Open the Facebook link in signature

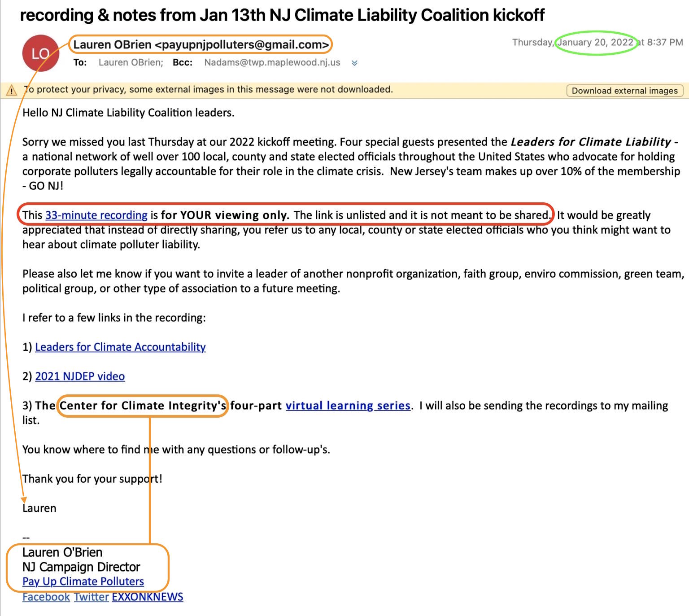(46, 597)
